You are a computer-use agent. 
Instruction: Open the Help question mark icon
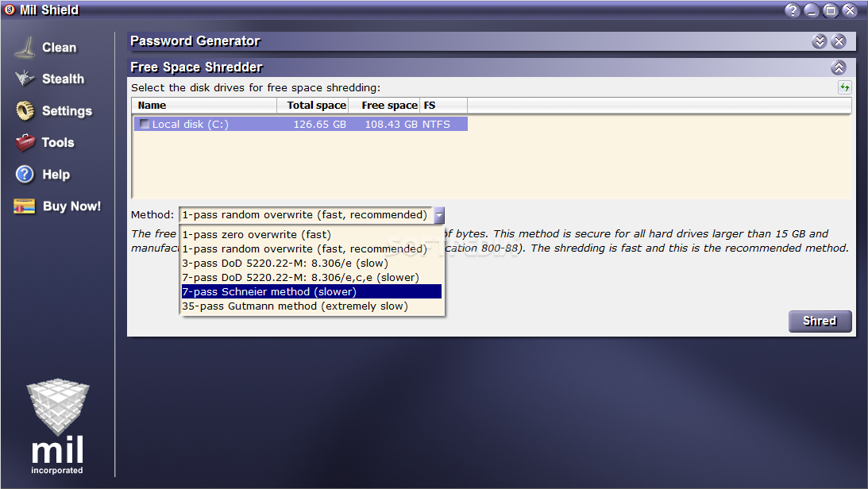pyautogui.click(x=25, y=175)
